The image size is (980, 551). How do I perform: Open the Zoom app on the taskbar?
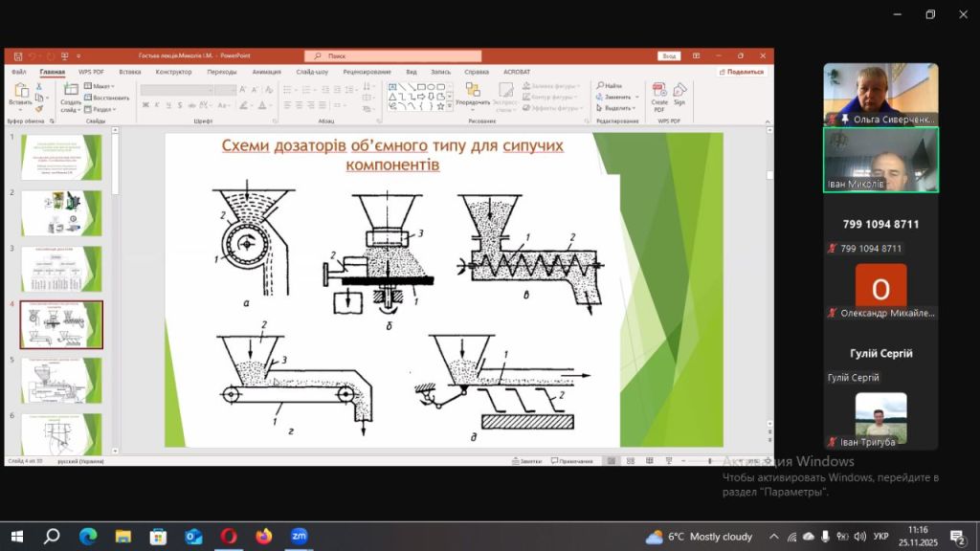tap(299, 536)
